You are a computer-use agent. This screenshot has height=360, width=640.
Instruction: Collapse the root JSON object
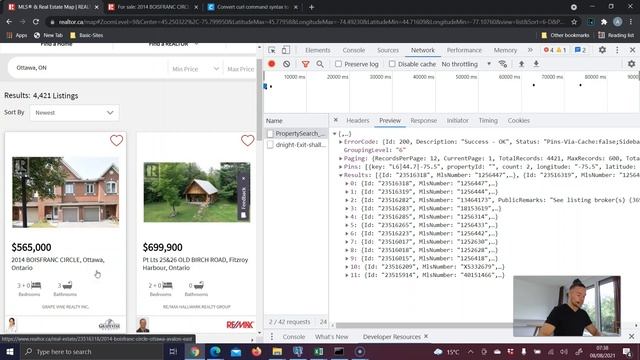pyautogui.click(x=335, y=133)
